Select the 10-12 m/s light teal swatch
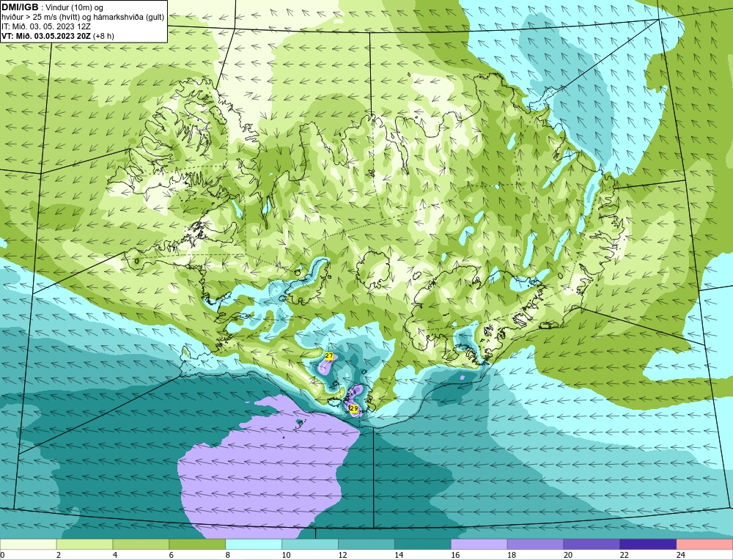The image size is (733, 560). [x=310, y=544]
